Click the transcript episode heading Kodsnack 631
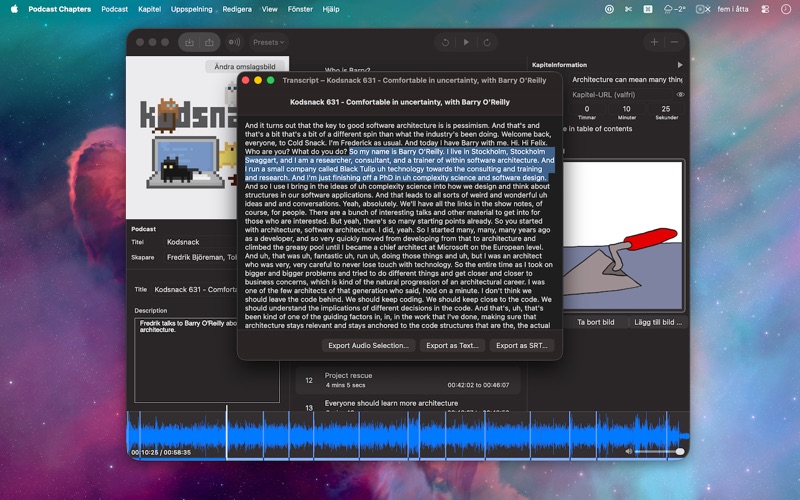800x500 pixels. (x=399, y=102)
